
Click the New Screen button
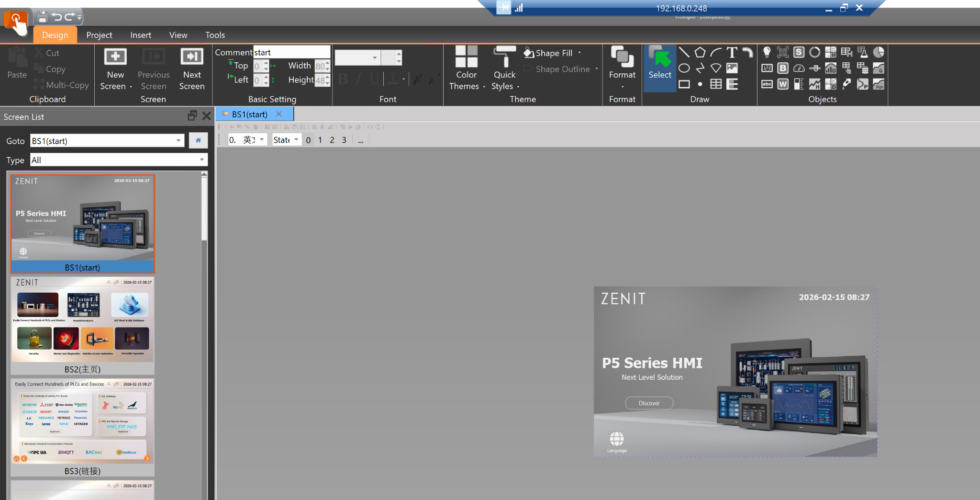[115, 68]
